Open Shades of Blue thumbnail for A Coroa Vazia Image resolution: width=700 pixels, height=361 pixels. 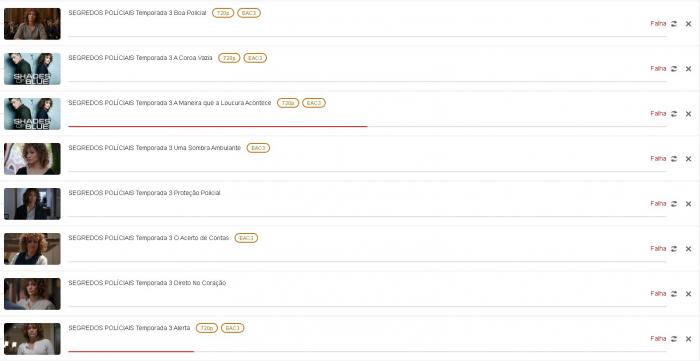32,69
